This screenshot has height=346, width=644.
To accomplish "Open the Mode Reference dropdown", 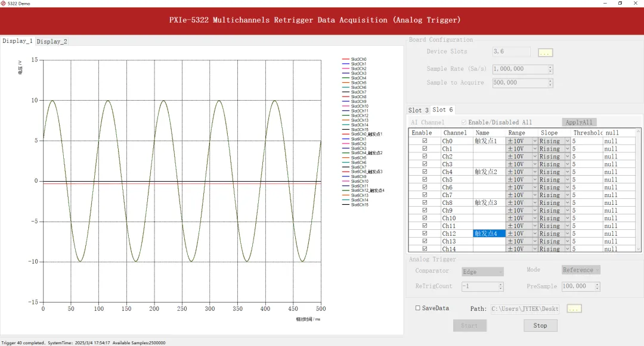I will click(581, 270).
